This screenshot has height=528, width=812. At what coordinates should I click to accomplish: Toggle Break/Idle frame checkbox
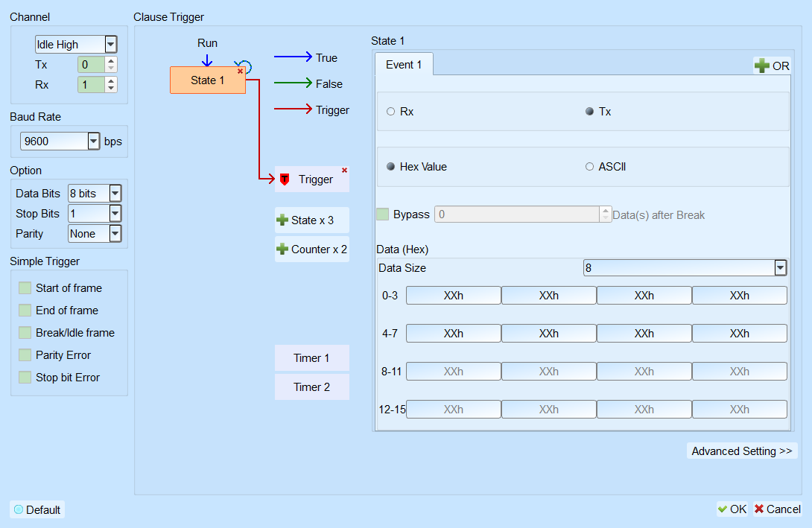tap(25, 332)
